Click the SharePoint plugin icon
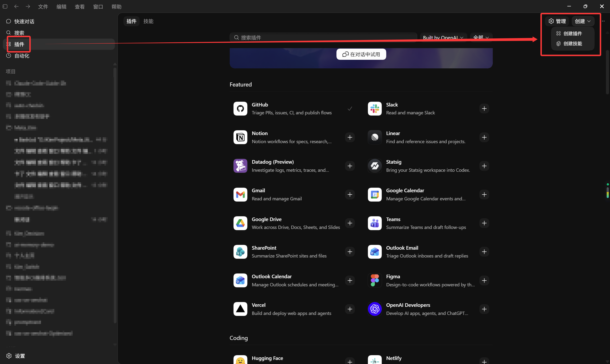Screen dimensions: 610x364 (240, 252)
